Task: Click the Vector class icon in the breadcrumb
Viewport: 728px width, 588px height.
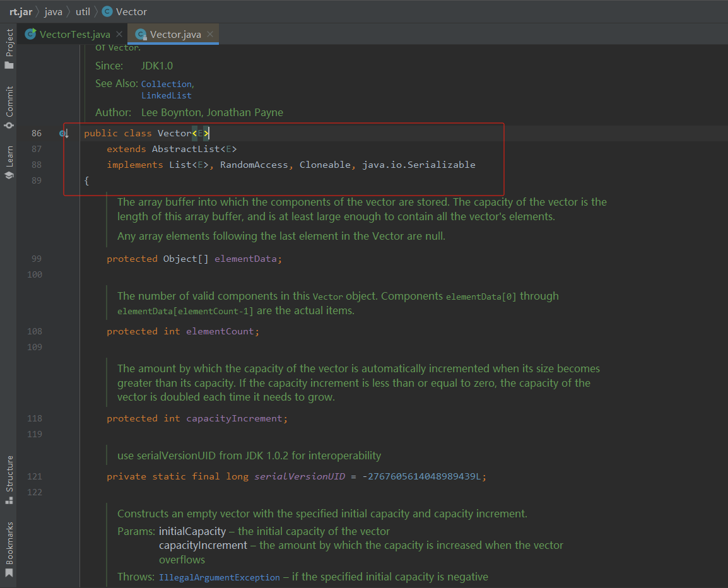Action: point(107,11)
